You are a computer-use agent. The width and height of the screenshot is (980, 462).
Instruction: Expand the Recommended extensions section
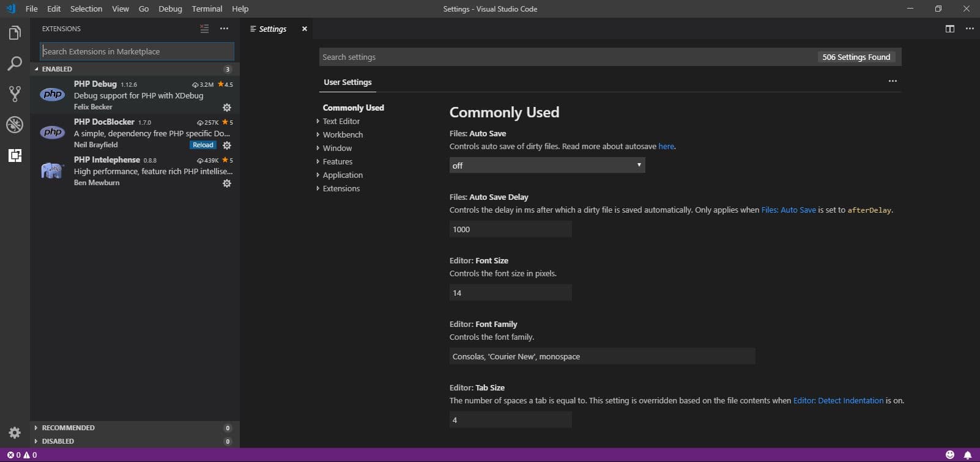tap(68, 428)
